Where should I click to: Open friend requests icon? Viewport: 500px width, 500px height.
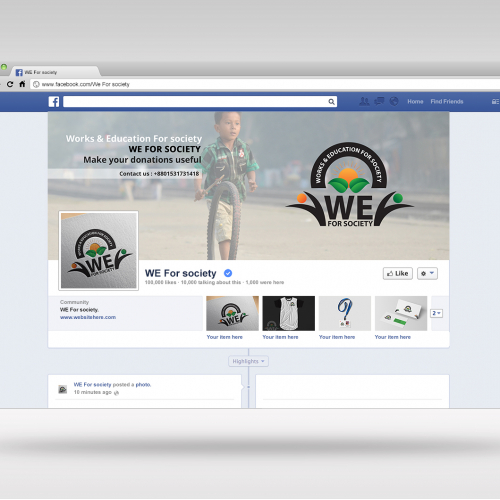[x=364, y=101]
